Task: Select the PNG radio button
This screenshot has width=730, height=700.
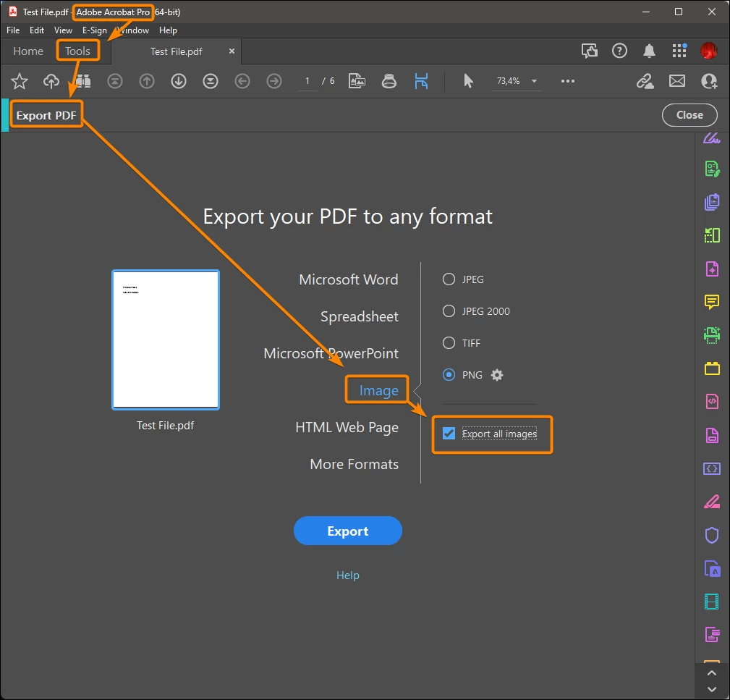Action: (x=449, y=374)
